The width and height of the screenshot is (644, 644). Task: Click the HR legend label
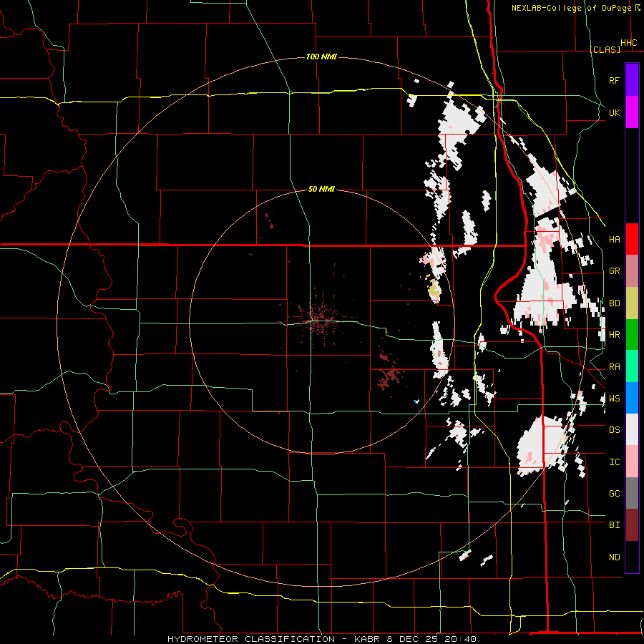(614, 335)
